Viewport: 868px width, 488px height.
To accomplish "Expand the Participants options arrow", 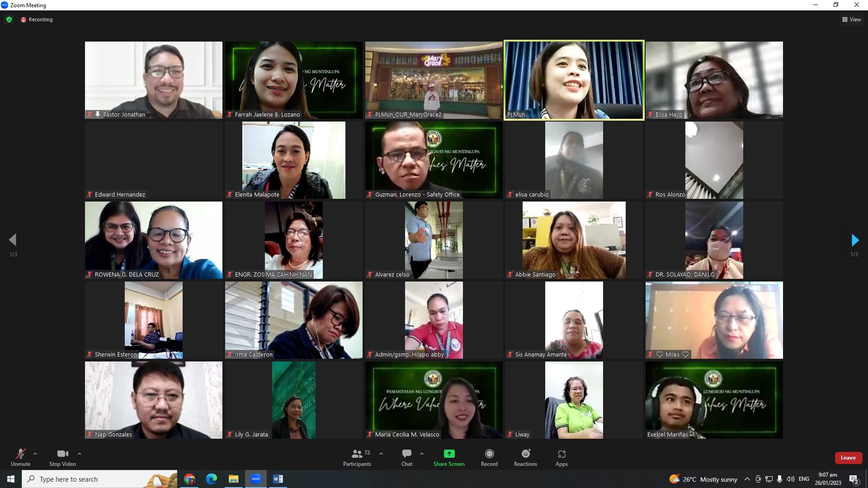I will [381, 454].
